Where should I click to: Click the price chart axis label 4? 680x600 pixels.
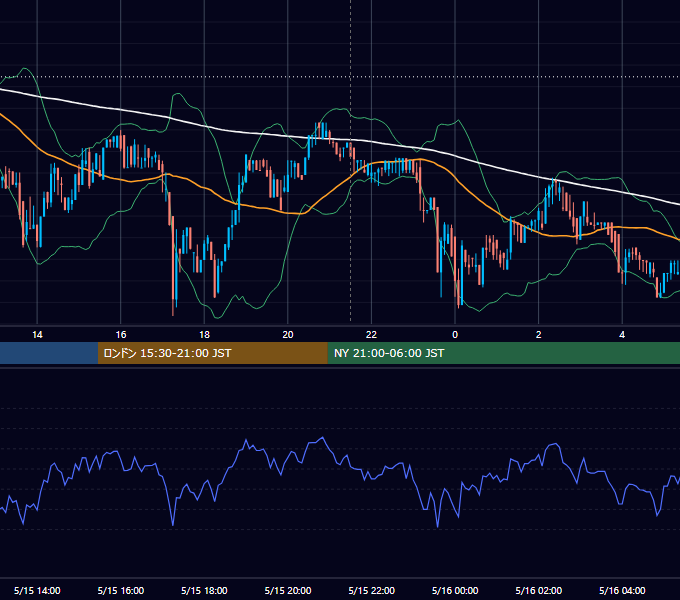tap(622, 335)
